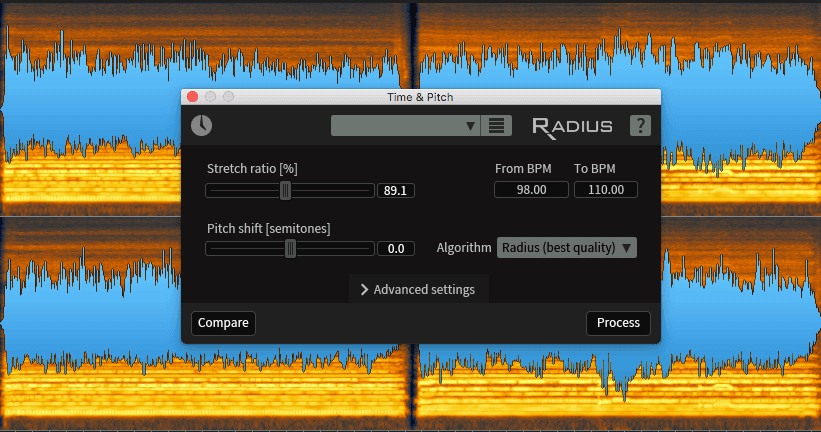This screenshot has height=432, width=821.
Task: Click the Pitch shift slider handle
Action: (x=291, y=249)
